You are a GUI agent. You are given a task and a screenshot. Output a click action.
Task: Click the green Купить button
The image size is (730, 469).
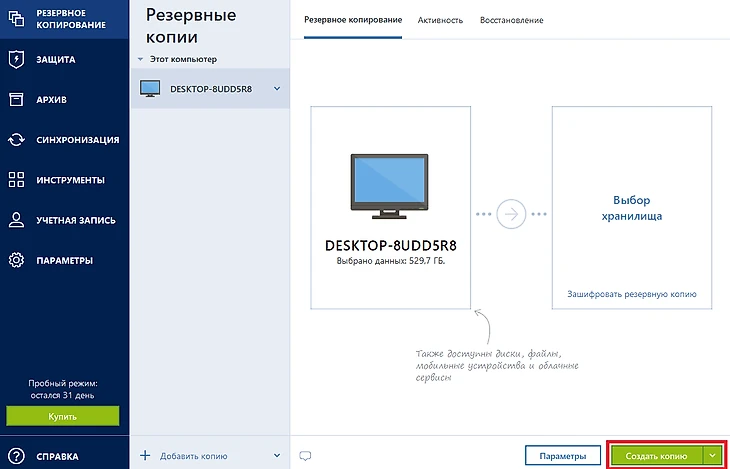tap(63, 416)
